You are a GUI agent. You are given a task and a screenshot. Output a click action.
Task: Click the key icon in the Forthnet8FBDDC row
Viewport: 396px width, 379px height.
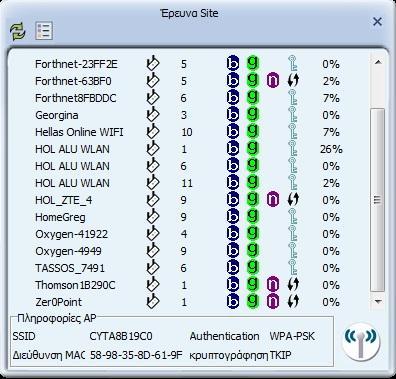pos(292,98)
